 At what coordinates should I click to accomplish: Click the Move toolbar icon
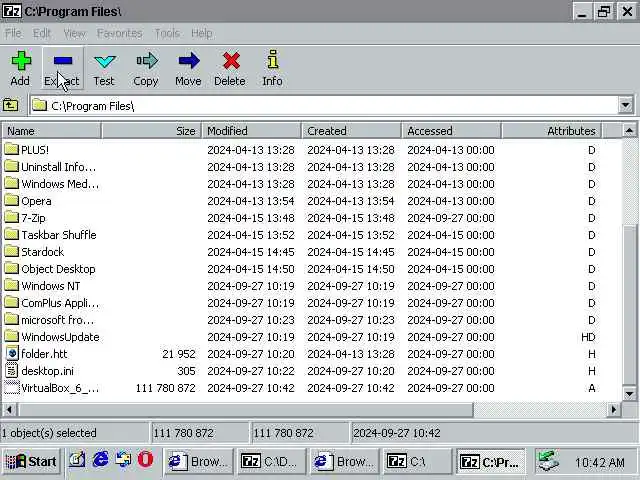(189, 61)
